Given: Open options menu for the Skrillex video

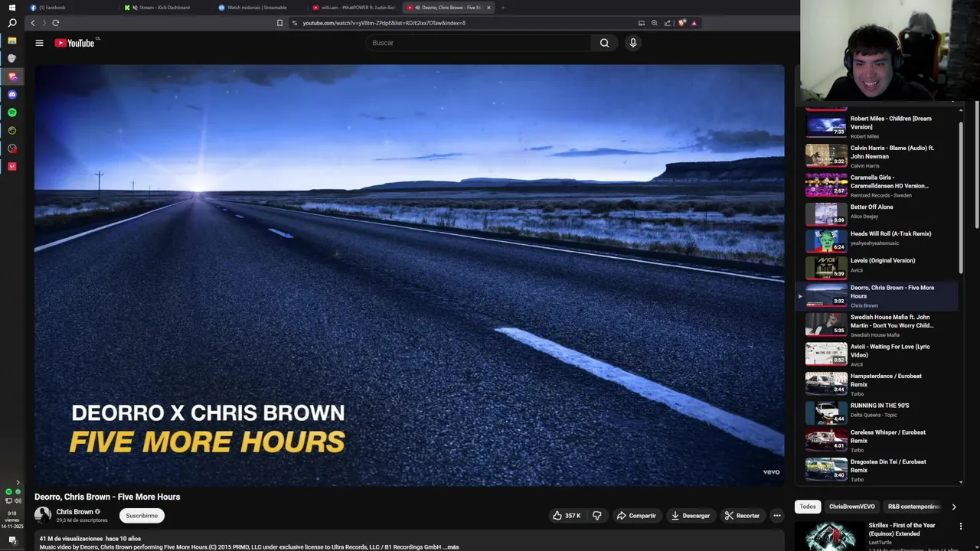Looking at the screenshot, I should 960,527.
